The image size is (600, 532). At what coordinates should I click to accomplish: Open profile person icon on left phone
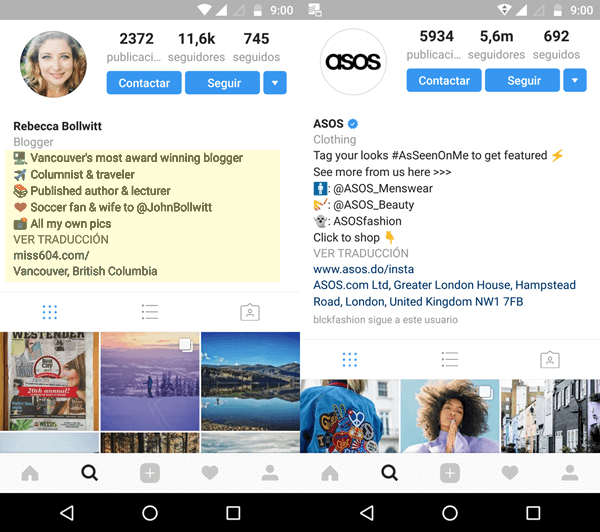click(x=270, y=473)
